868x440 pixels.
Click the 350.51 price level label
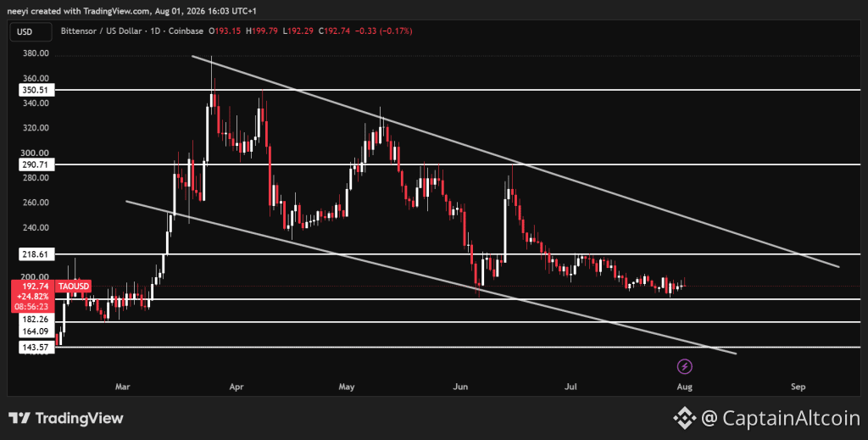(x=36, y=90)
